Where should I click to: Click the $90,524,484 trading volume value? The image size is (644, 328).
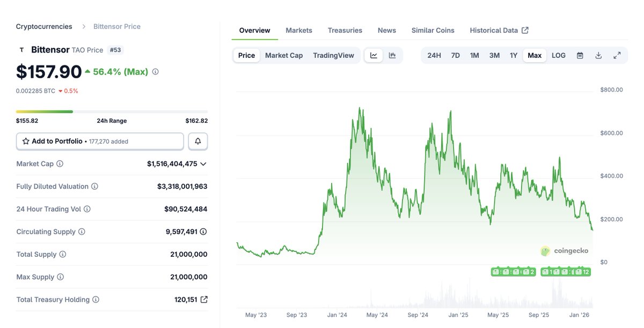point(186,209)
